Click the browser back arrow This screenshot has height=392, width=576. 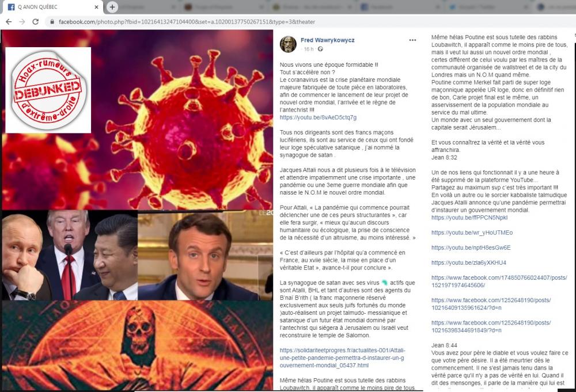click(x=9, y=22)
